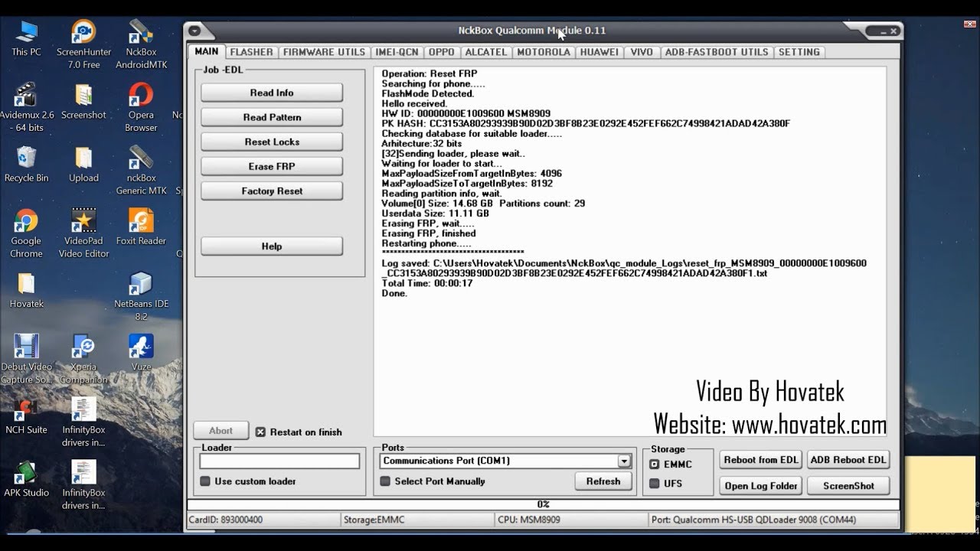The height and width of the screenshot is (551, 980).
Task: Open InfinityBox drivers icon next to NCH Suite
Action: 83,421
